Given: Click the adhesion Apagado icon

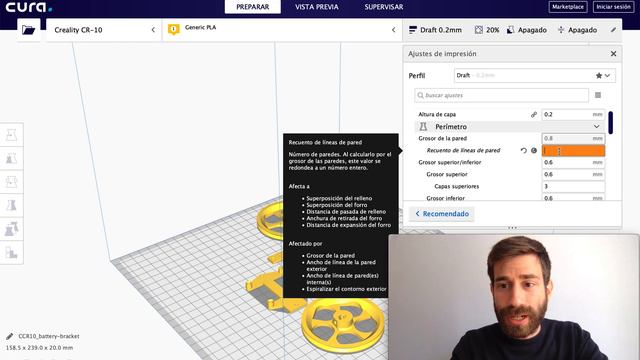Looking at the screenshot, I should 561,30.
